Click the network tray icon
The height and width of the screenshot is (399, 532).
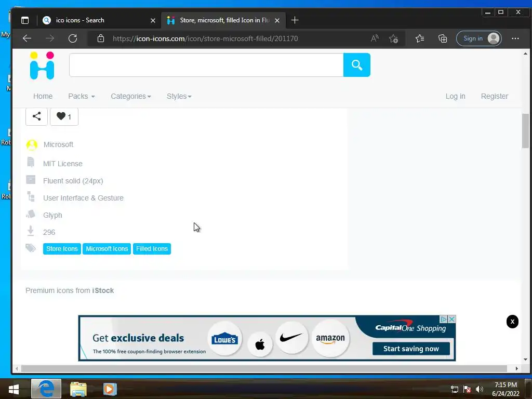454,389
